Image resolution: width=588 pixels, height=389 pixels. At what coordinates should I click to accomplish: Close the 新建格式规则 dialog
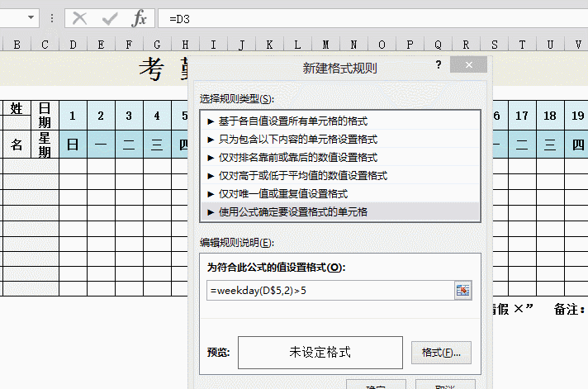[x=469, y=65]
